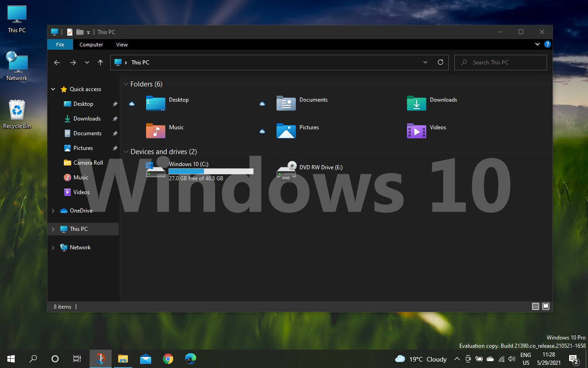Screen dimensions: 588x368
Task: Expand the OneDrive node in the sidebar
Action: [53, 210]
